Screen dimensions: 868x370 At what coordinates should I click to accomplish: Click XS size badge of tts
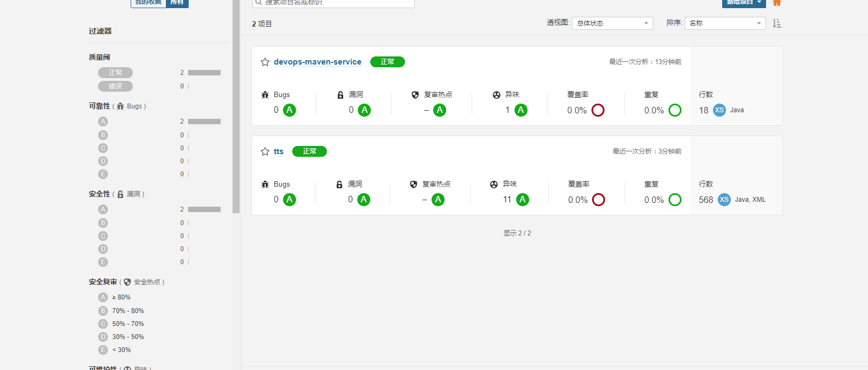(x=724, y=200)
